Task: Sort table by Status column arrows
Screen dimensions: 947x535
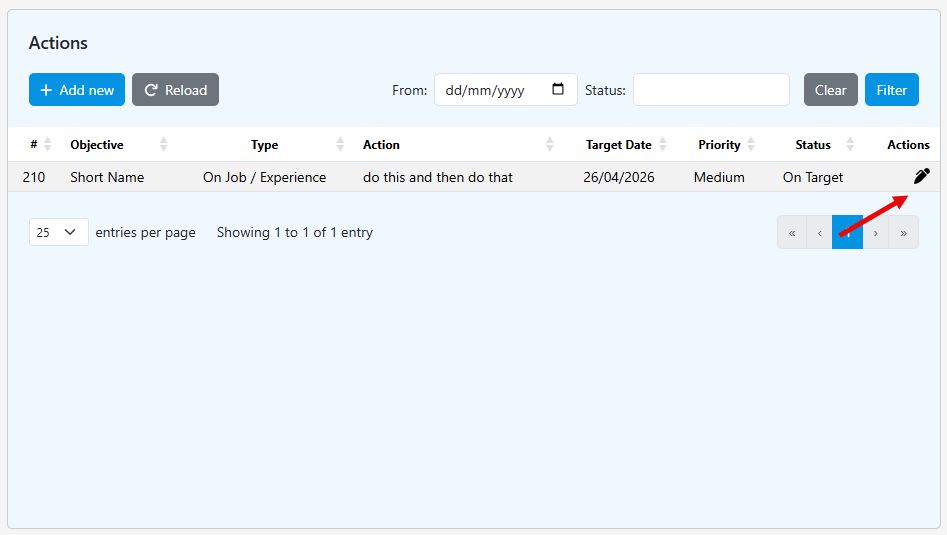Action: pyautogui.click(x=850, y=144)
